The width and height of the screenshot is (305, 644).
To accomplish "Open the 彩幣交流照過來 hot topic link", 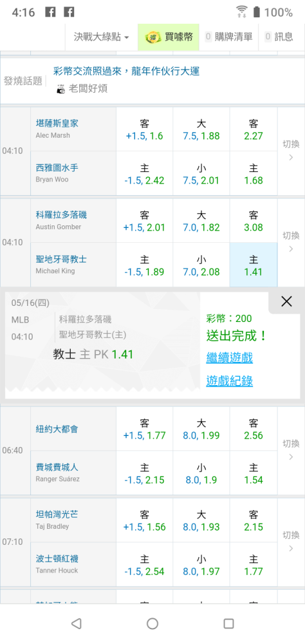I will click(x=126, y=71).
